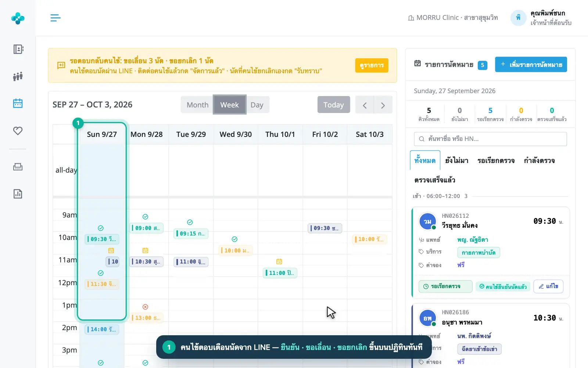Image resolution: width=588 pixels, height=368 pixels.
Task: Click the user avatar for คุณพิมพ์ชนก
Action: click(x=518, y=18)
